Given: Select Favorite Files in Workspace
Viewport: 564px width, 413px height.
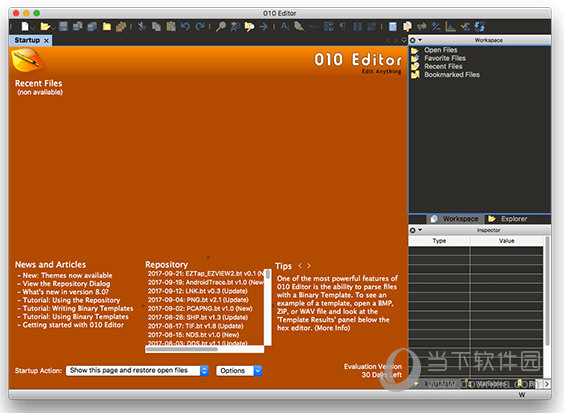Looking at the screenshot, I should 445,58.
